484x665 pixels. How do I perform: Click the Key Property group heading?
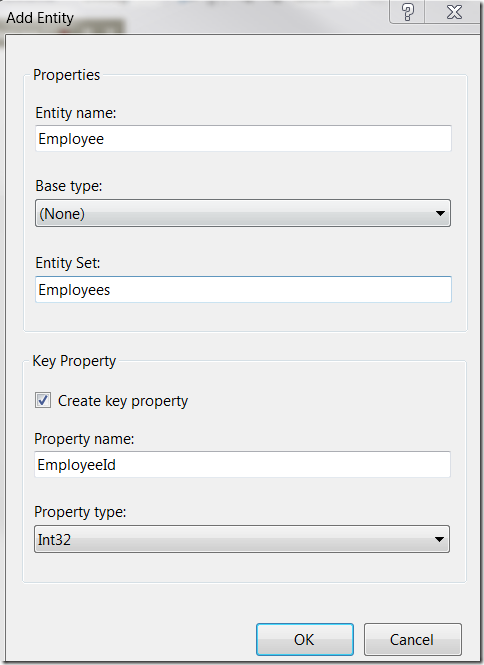74,361
